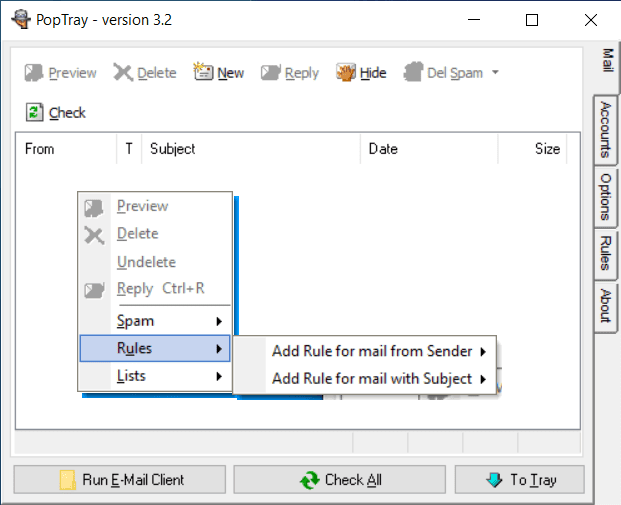Switch to the About tab

coord(606,306)
